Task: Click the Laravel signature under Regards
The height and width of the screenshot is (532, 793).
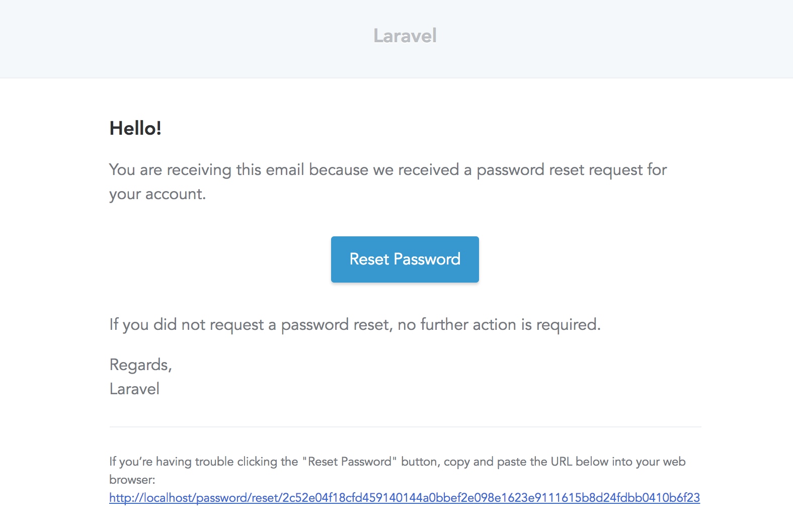Action: (134, 389)
